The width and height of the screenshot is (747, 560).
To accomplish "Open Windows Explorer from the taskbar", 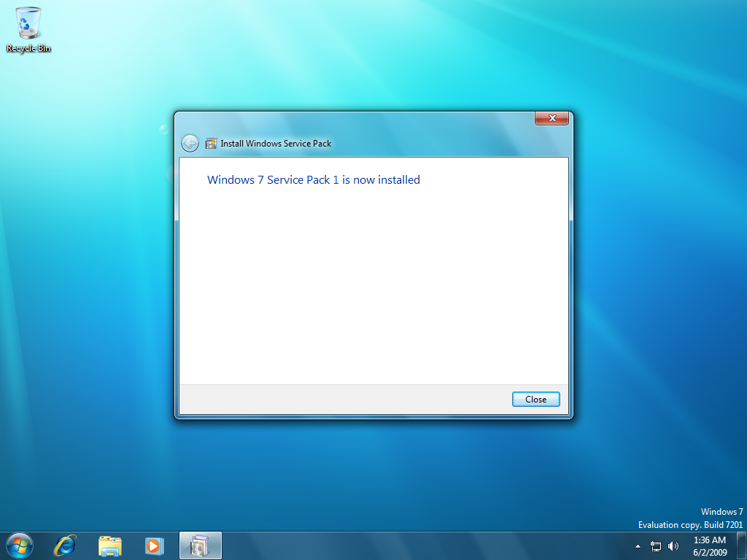I will (110, 545).
